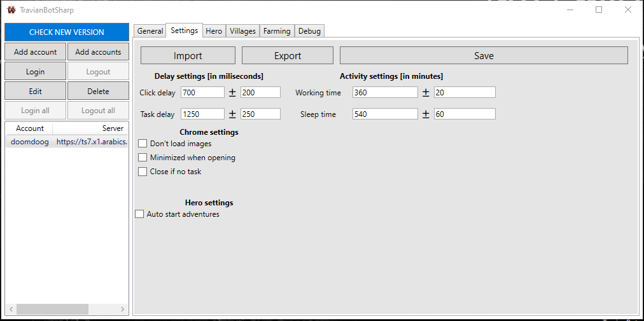The height and width of the screenshot is (321, 644).
Task: Click the https://ts7.x1.arabics server cell
Action: pyautogui.click(x=92, y=142)
